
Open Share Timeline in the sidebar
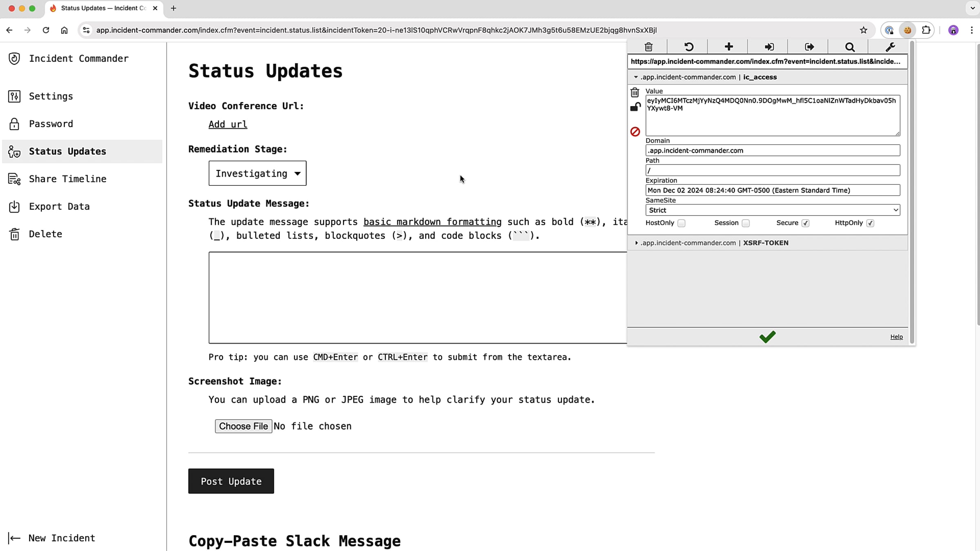click(x=67, y=179)
